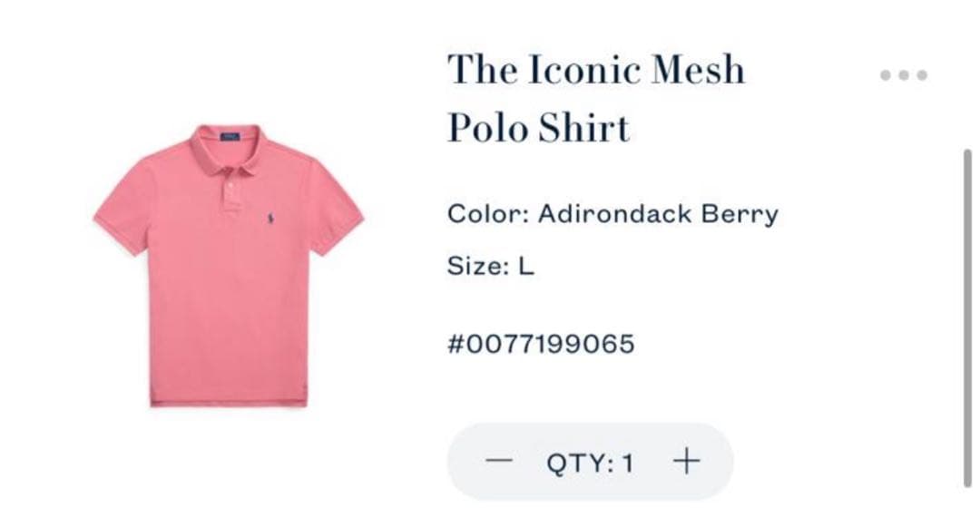Click the item number #0077199065
The image size is (980, 527).
coord(541,344)
